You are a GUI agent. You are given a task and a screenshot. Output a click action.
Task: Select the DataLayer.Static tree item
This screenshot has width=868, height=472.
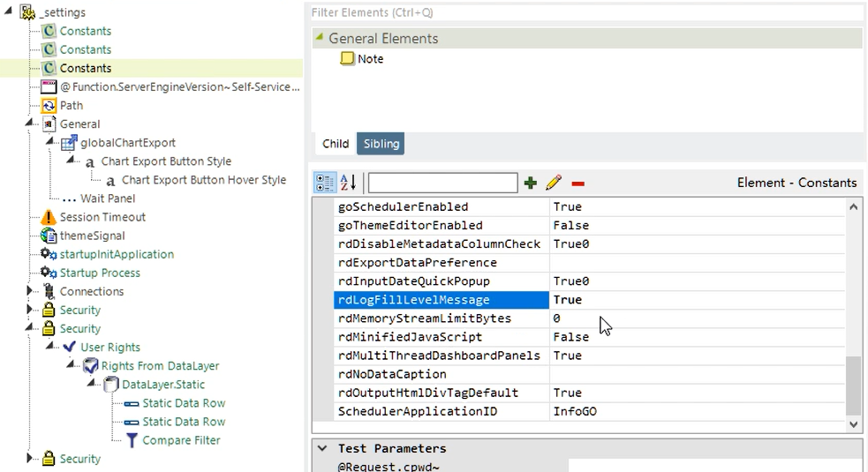162,385
